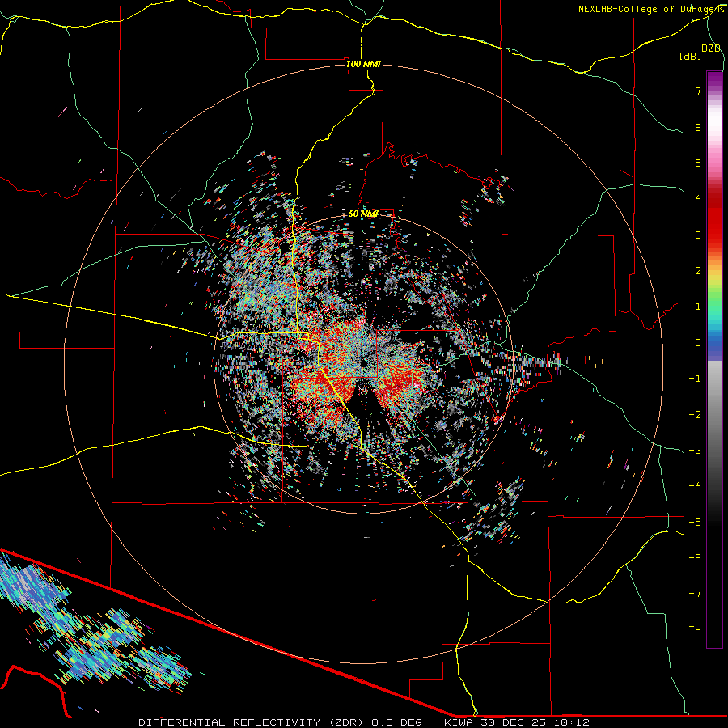Click the [dB] units label
Screen dimensions: 728x728
[x=691, y=57]
